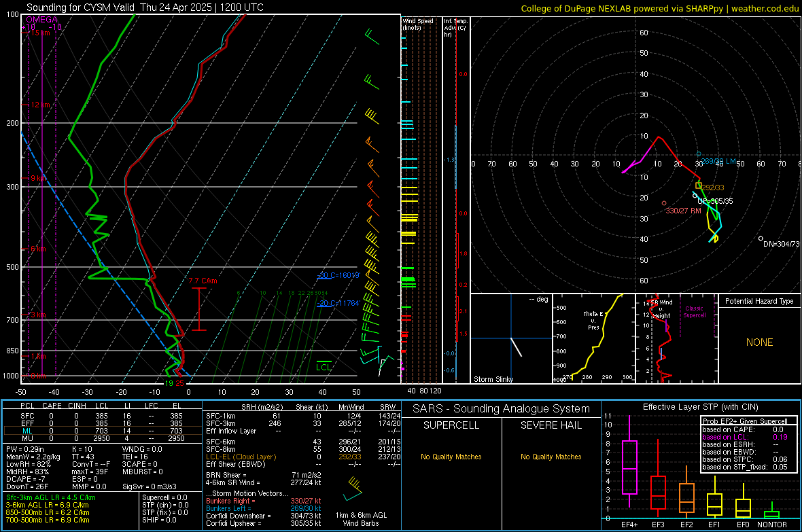Viewport: 802px width, 532px height.
Task: Click the magenta EF4+ box plot
Action: coord(629,467)
